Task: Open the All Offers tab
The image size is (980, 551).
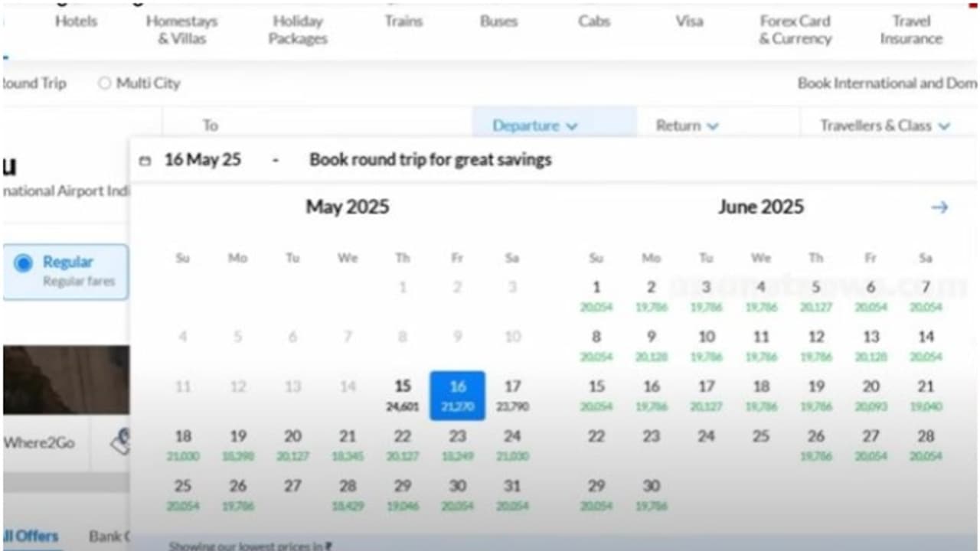Action: (x=31, y=536)
